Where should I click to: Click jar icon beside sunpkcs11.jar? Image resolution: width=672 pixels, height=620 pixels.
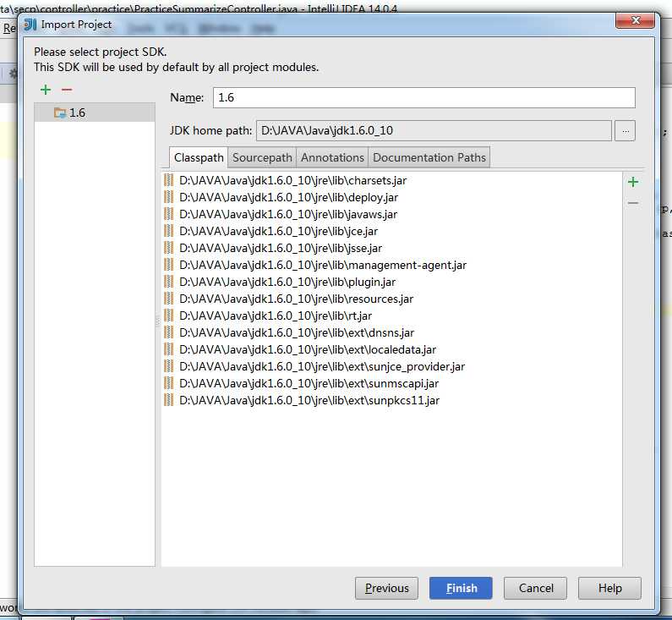pos(169,400)
